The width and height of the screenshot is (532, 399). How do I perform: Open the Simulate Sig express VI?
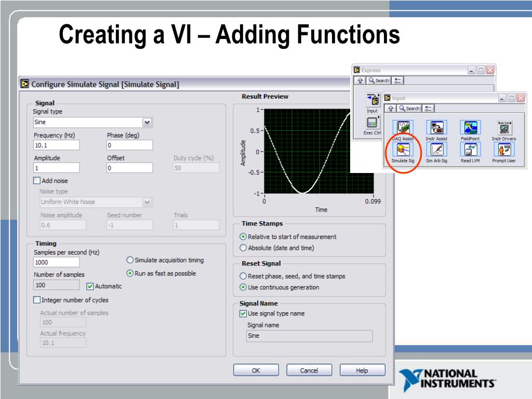[x=403, y=150]
